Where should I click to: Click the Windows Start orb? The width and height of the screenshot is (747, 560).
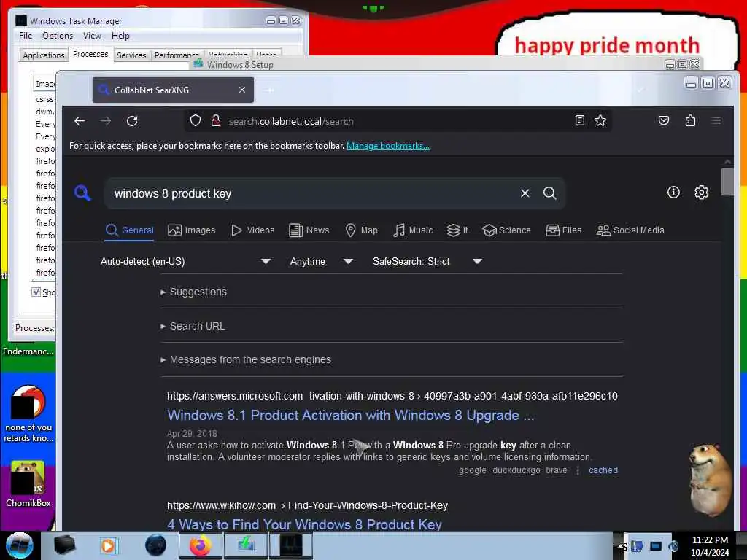[19, 545]
